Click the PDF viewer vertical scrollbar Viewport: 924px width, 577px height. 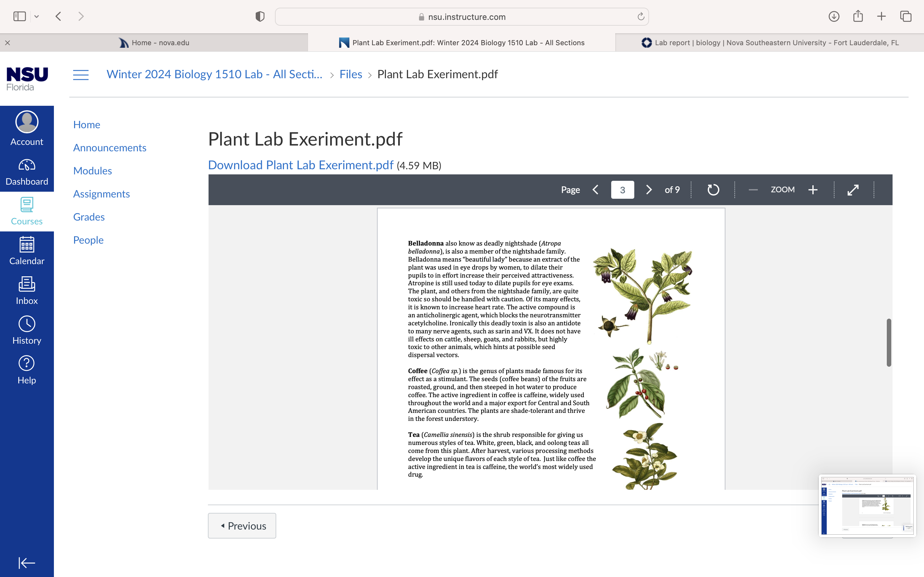tap(889, 342)
